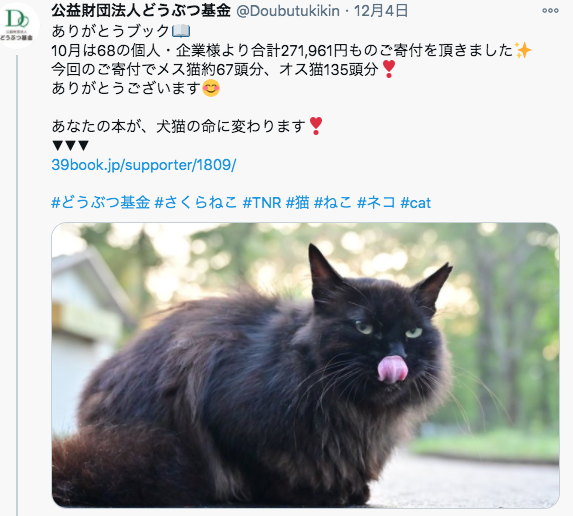The height and width of the screenshot is (516, 573).
Task: Click the red exclamation after オス猫135頭分
Action: point(388,69)
